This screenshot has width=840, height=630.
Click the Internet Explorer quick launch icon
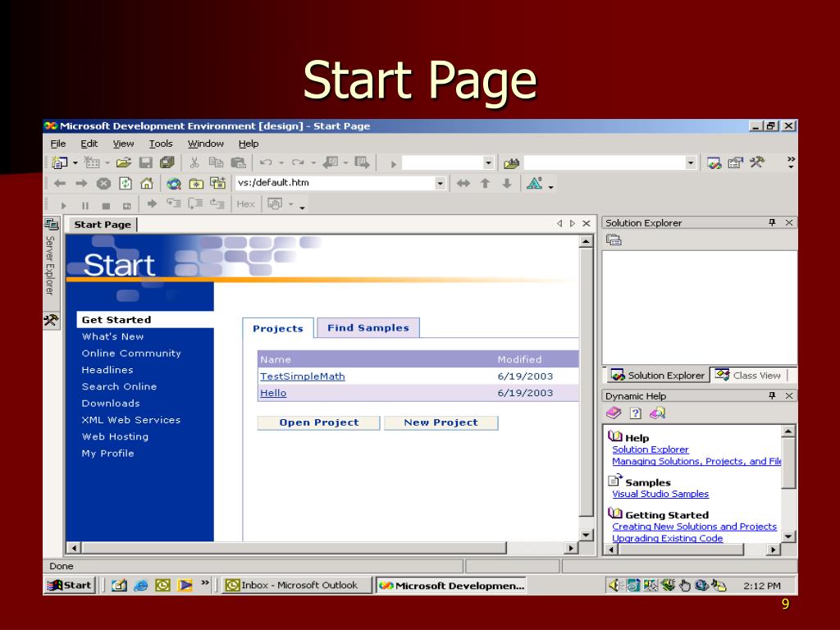[141, 585]
